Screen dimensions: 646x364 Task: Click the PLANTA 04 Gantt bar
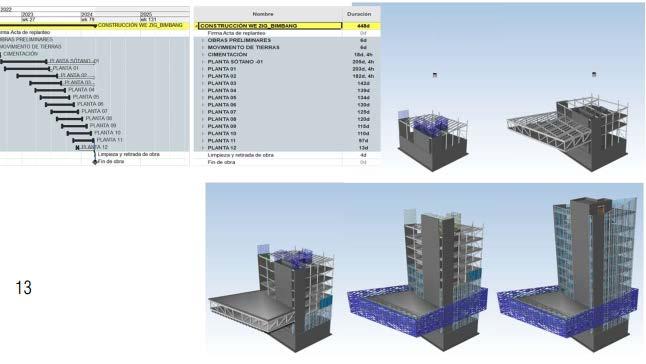pos(50,90)
